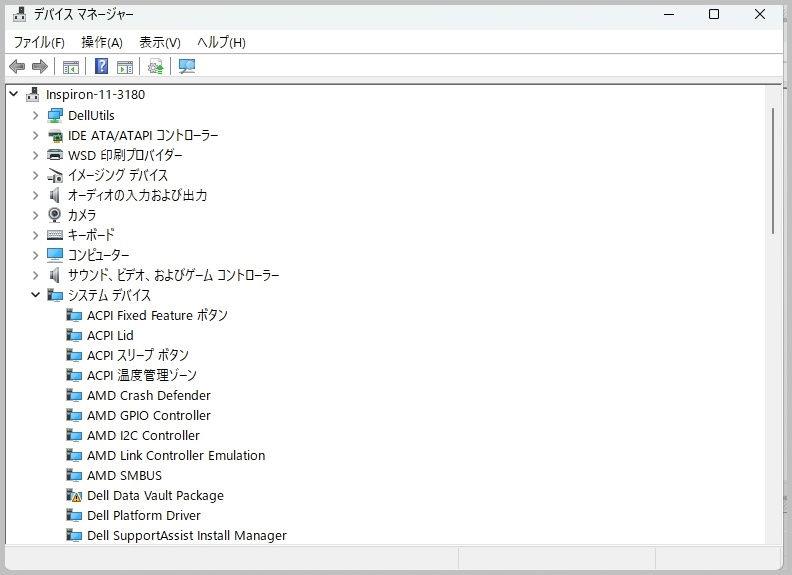Click the Inspiron-11-3180 computer root icon
This screenshot has height=575, width=792.
pyautogui.click(x=32, y=94)
